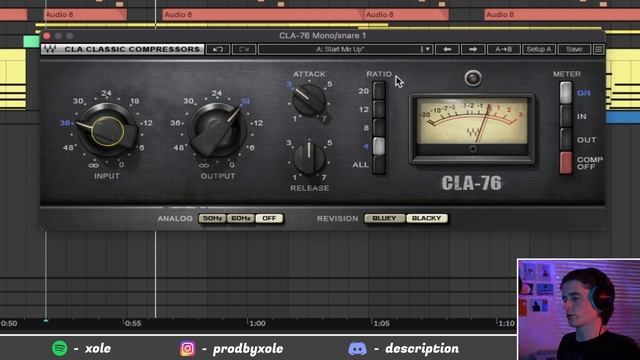
Task: Turn analog noise OFF
Action: [269, 218]
